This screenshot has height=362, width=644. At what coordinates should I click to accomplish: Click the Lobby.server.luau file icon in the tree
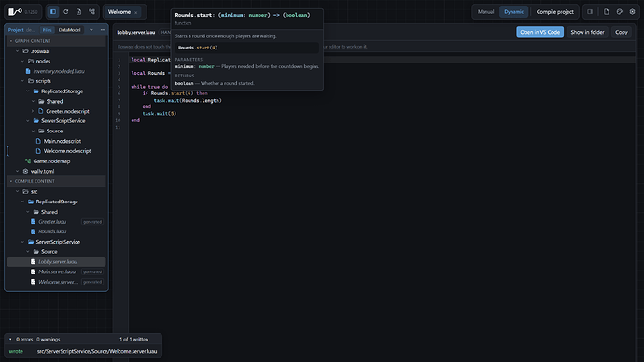pyautogui.click(x=34, y=262)
